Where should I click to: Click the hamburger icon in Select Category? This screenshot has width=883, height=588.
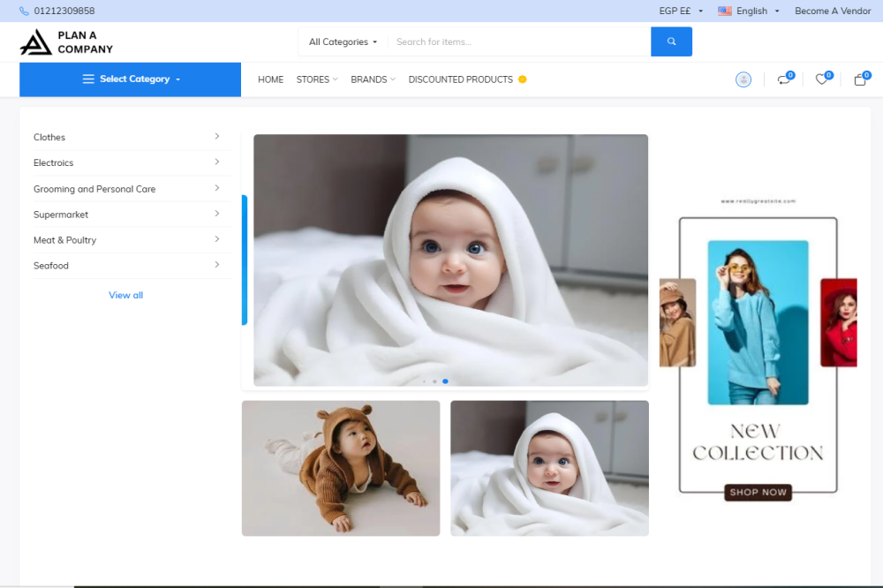(x=88, y=79)
